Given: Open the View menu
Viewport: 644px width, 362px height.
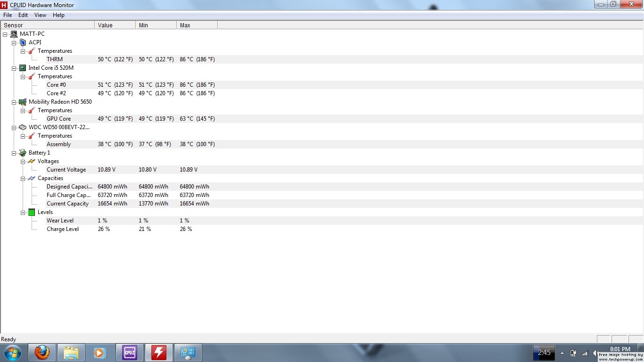Looking at the screenshot, I should tap(40, 15).
